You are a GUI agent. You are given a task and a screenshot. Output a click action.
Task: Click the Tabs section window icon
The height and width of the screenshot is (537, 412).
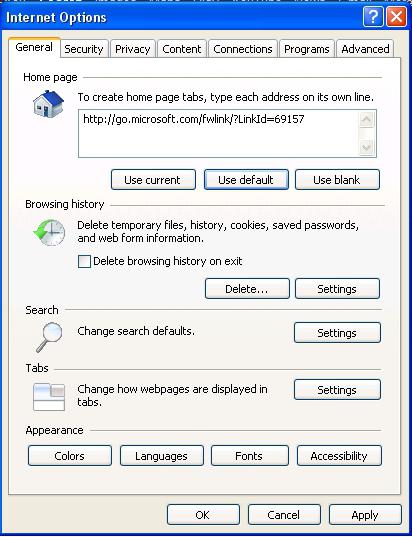pos(49,397)
